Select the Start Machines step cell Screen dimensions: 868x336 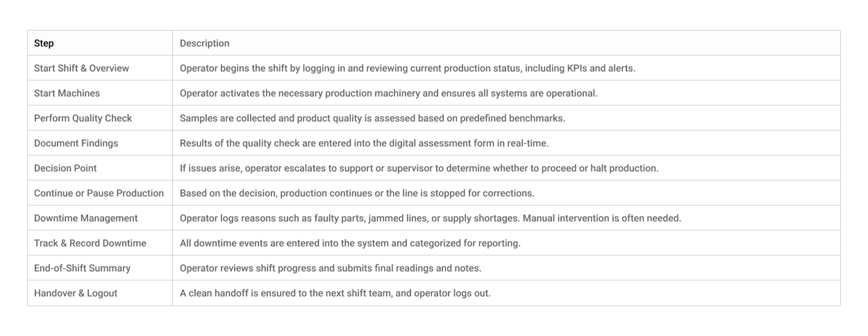click(x=67, y=93)
